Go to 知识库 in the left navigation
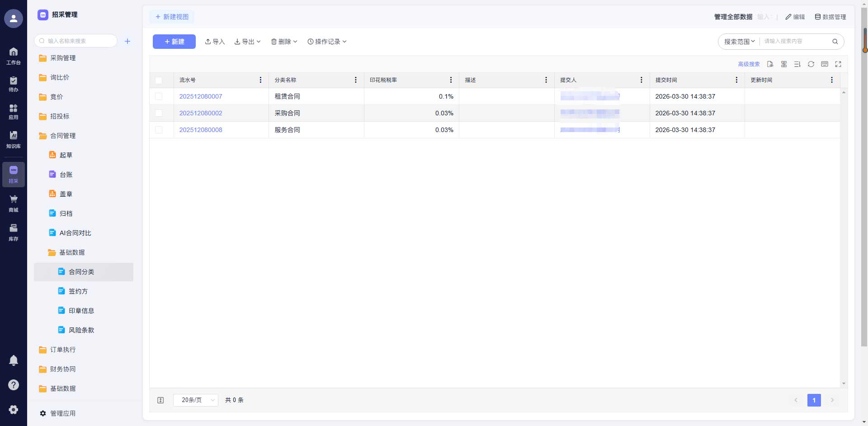The height and width of the screenshot is (426, 868). tap(14, 139)
